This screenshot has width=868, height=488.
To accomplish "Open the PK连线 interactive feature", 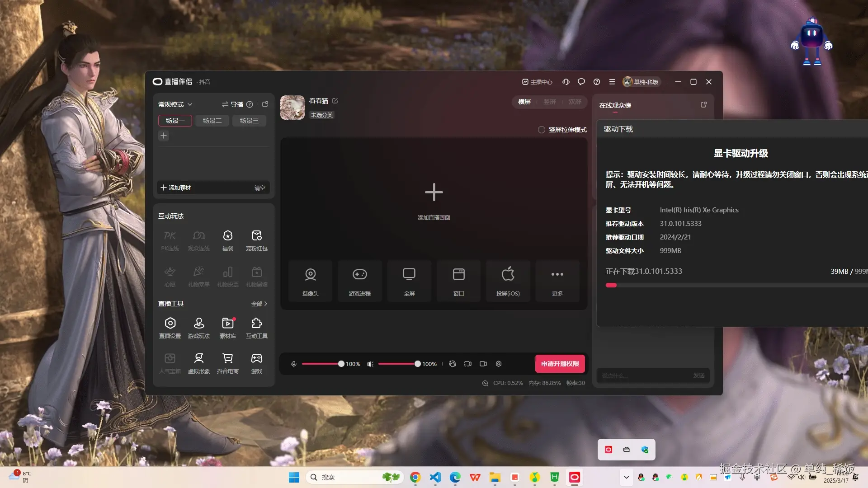I will pos(170,239).
